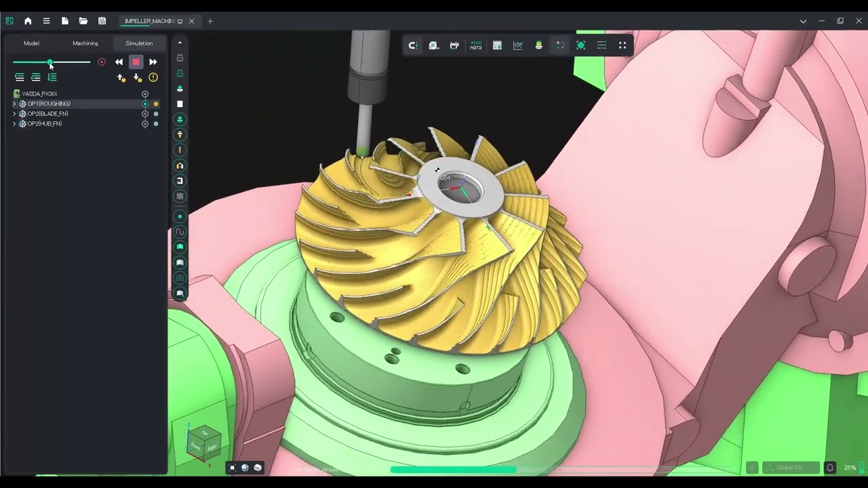The width and height of the screenshot is (868, 488).
Task: Open the home screen icon
Action: 28,21
